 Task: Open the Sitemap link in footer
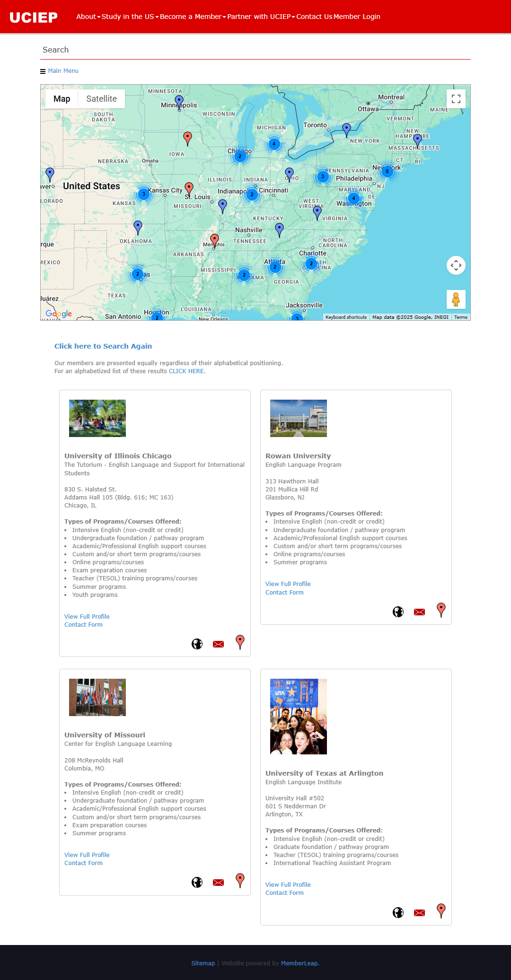[203, 963]
